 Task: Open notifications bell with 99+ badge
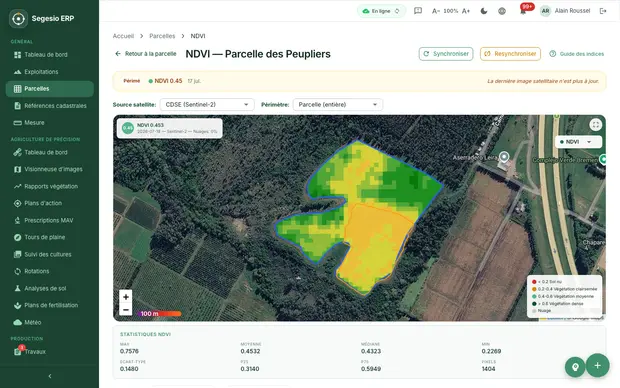click(524, 10)
